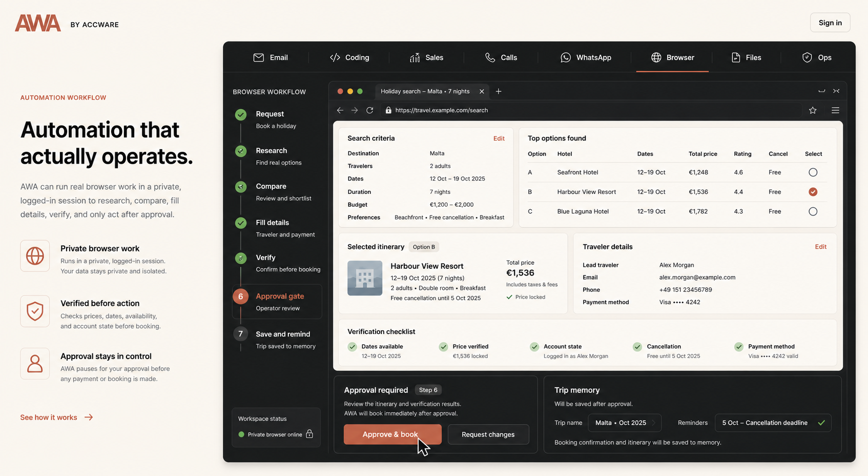Reload the travel search page
This screenshot has height=476, width=868.
[369, 110]
